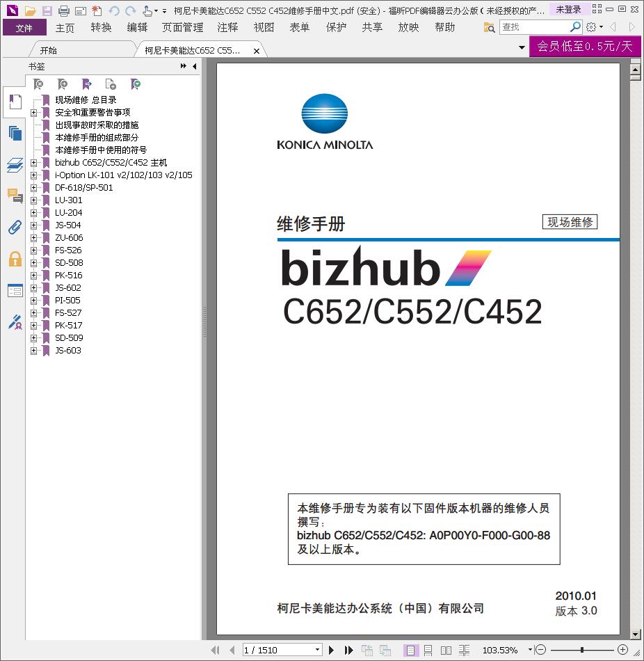Open the form fields panel icon
644x661 pixels.
coord(15,290)
